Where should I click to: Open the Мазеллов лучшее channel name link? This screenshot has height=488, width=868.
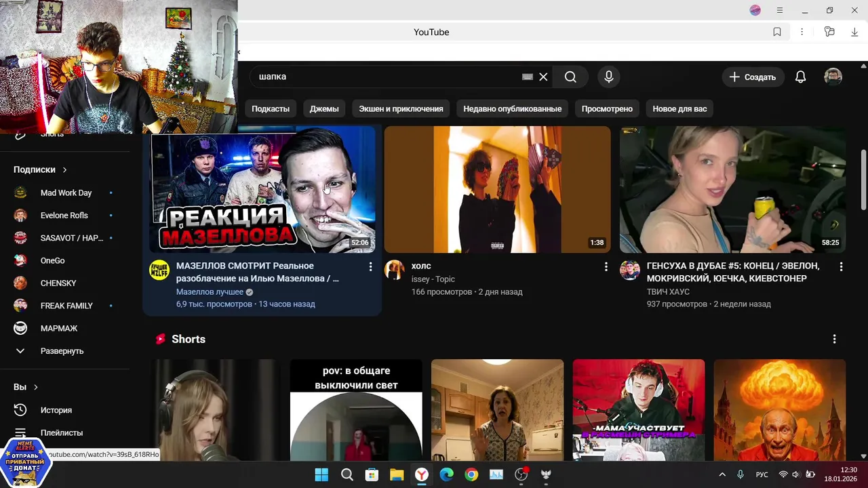point(210,292)
